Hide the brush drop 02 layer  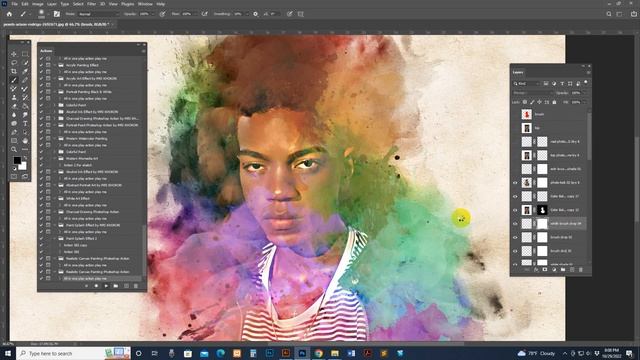(515, 238)
